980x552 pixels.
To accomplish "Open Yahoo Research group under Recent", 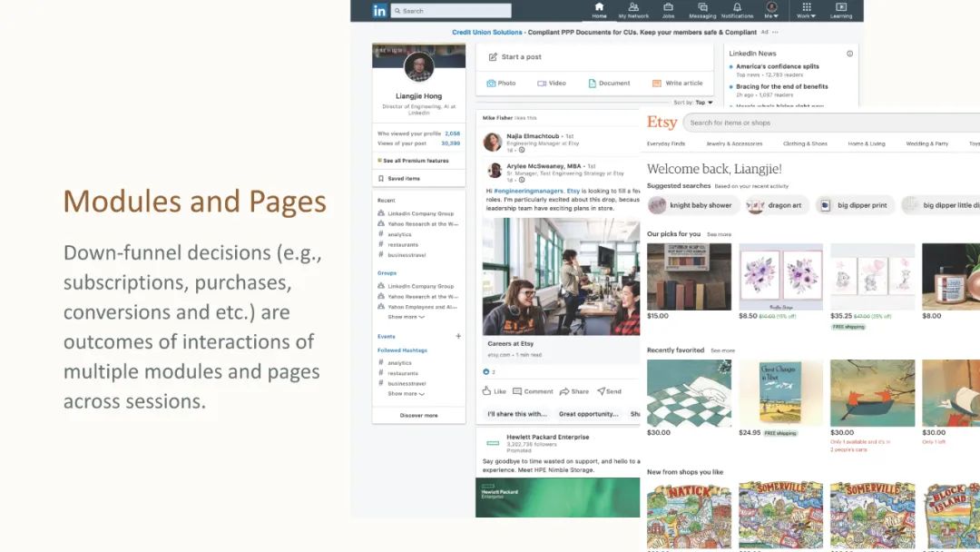I will click(418, 224).
